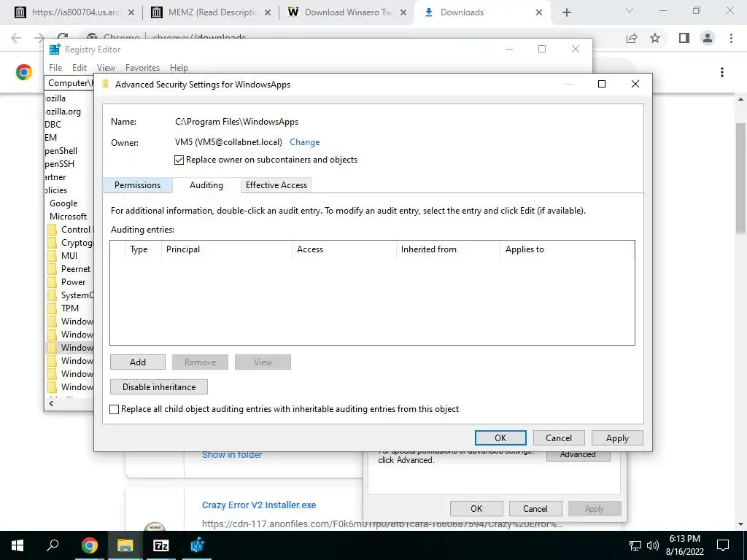Open the volume speaker tray icon
This screenshot has height=560, width=747.
(653, 545)
